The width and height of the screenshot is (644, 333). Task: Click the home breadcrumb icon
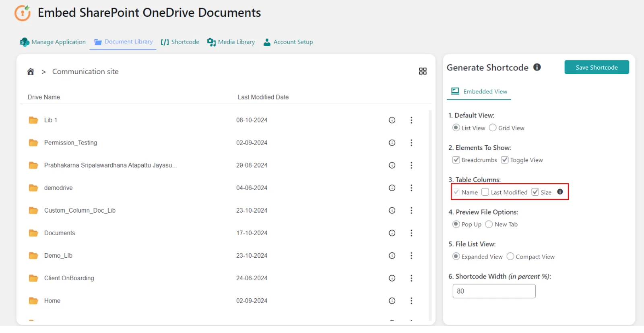coord(31,72)
